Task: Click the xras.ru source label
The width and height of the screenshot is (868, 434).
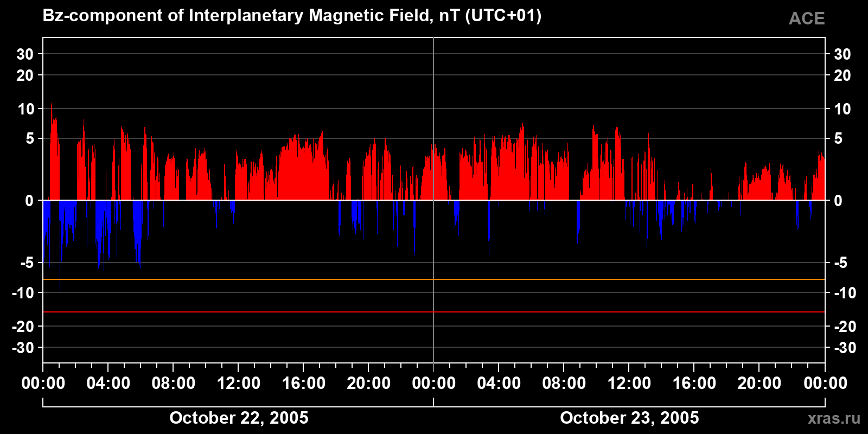Action: tap(834, 418)
